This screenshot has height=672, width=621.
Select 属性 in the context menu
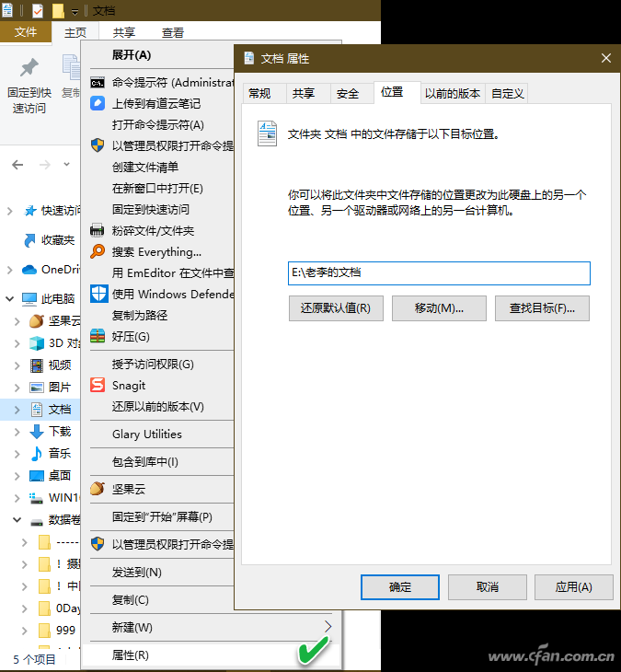click(131, 655)
